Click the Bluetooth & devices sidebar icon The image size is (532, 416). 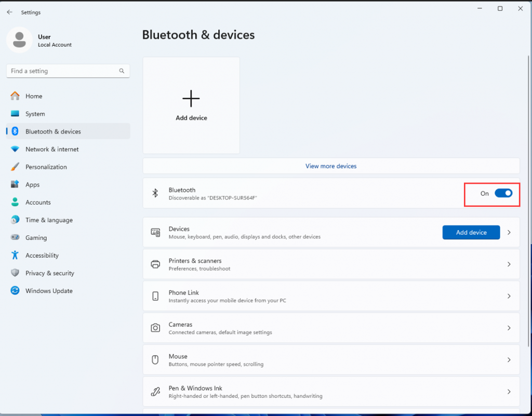click(x=15, y=131)
